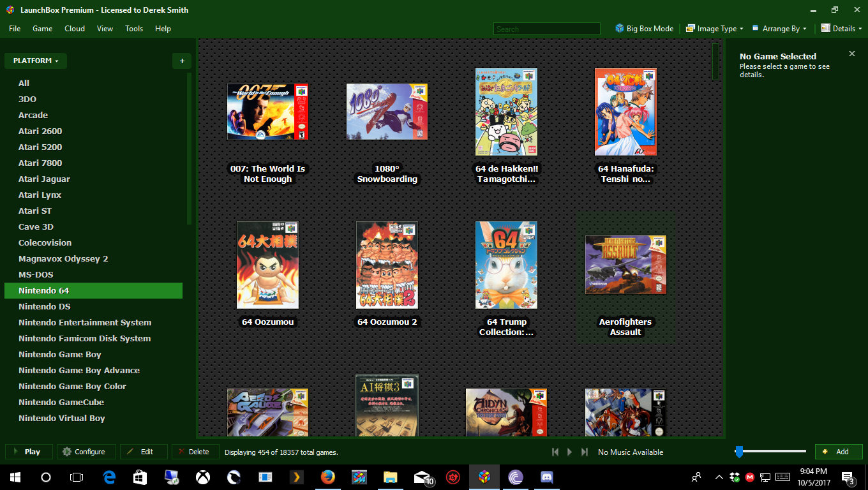The width and height of the screenshot is (868, 490).
Task: Click the Configure button
Action: click(x=86, y=452)
